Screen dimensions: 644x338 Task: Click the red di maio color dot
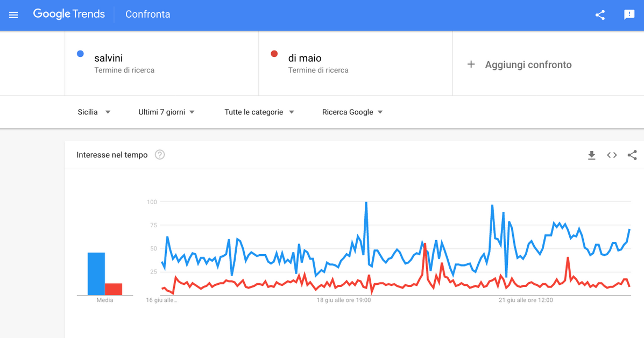pyautogui.click(x=274, y=54)
